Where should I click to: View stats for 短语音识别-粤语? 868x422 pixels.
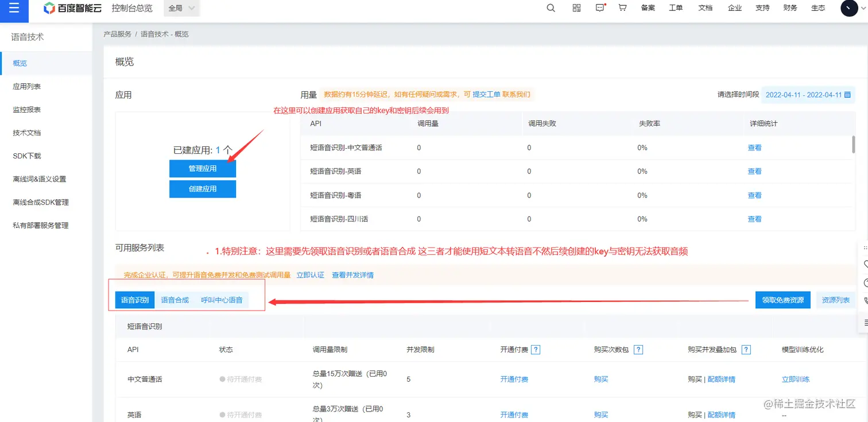pos(754,195)
